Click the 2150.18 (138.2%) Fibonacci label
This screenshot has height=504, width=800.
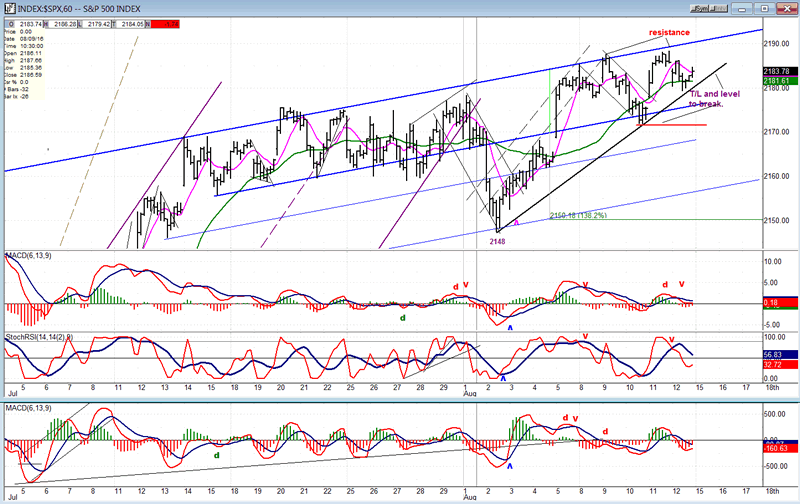click(x=591, y=215)
